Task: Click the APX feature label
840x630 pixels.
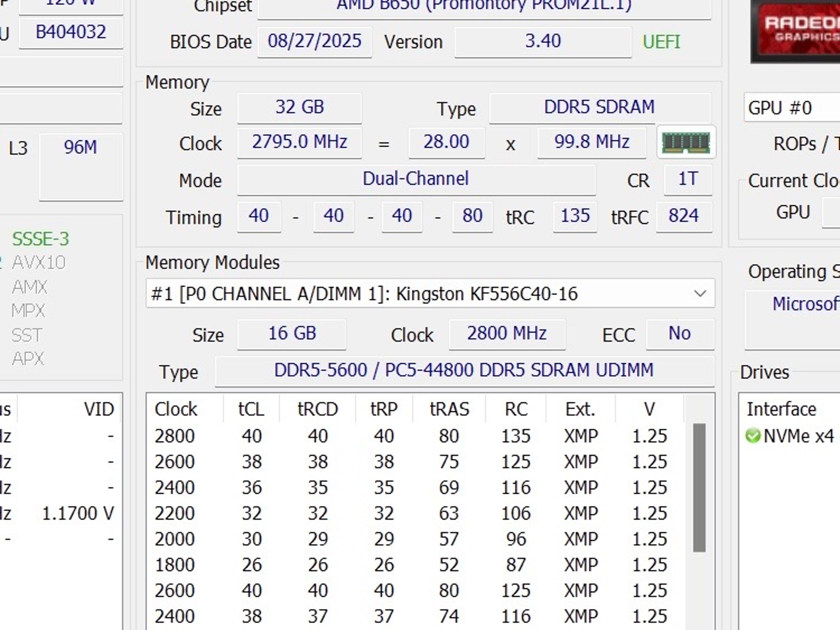Action: click(x=28, y=359)
